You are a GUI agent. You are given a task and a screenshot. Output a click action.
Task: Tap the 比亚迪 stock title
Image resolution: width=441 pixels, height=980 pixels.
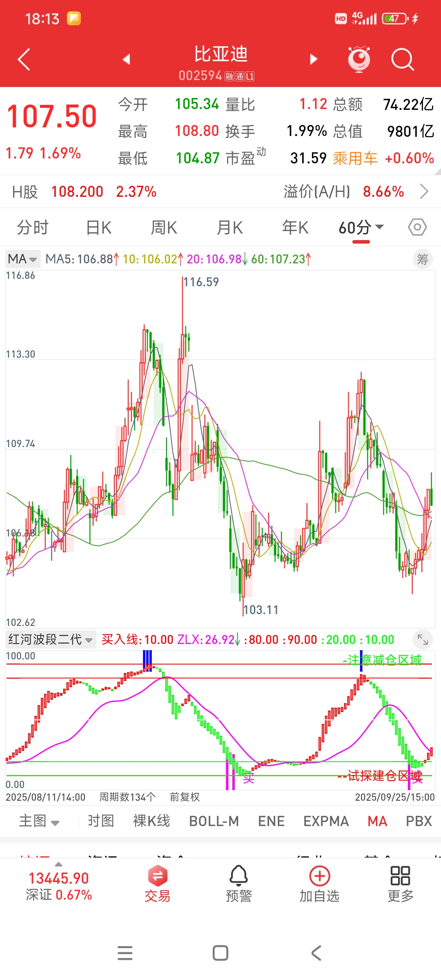pos(220,54)
